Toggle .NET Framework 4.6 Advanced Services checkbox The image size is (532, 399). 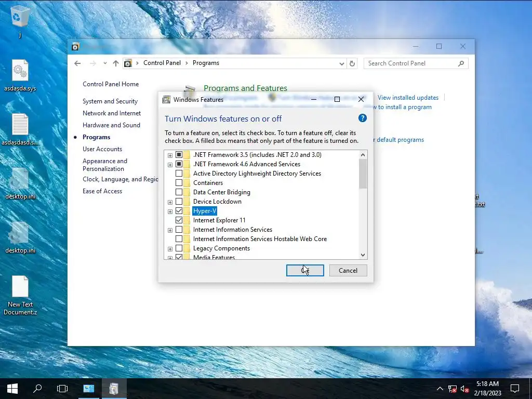(179, 164)
